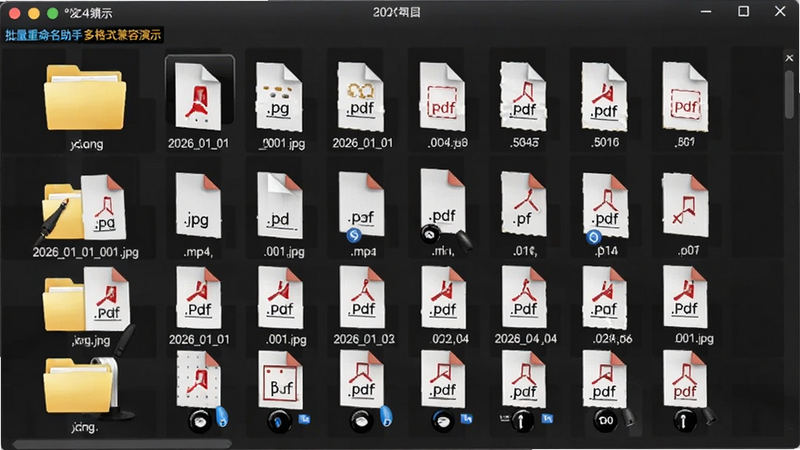Select the .jpg icon labeled .mp4
This screenshot has width=800, height=450.
point(198,205)
